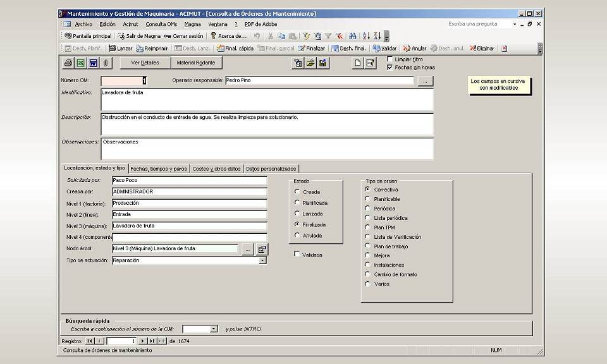Click Eliminar in the toolbar
This screenshot has height=364, width=607.
click(482, 49)
